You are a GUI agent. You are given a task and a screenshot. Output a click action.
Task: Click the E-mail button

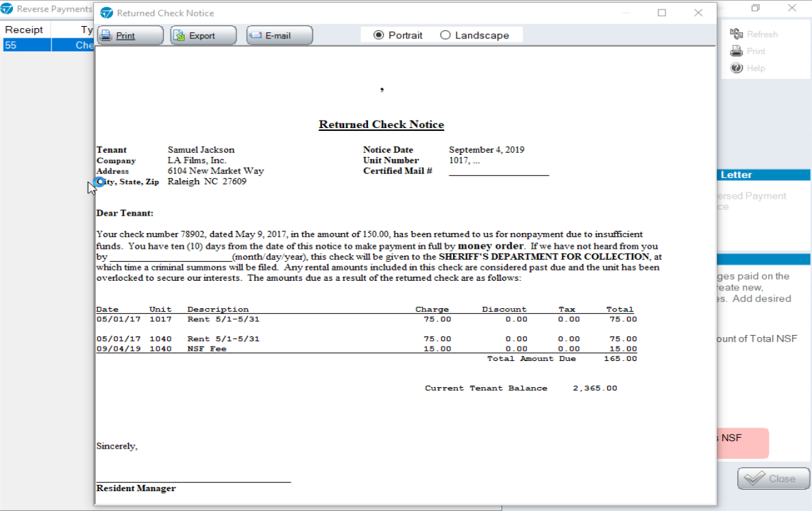[x=280, y=36]
